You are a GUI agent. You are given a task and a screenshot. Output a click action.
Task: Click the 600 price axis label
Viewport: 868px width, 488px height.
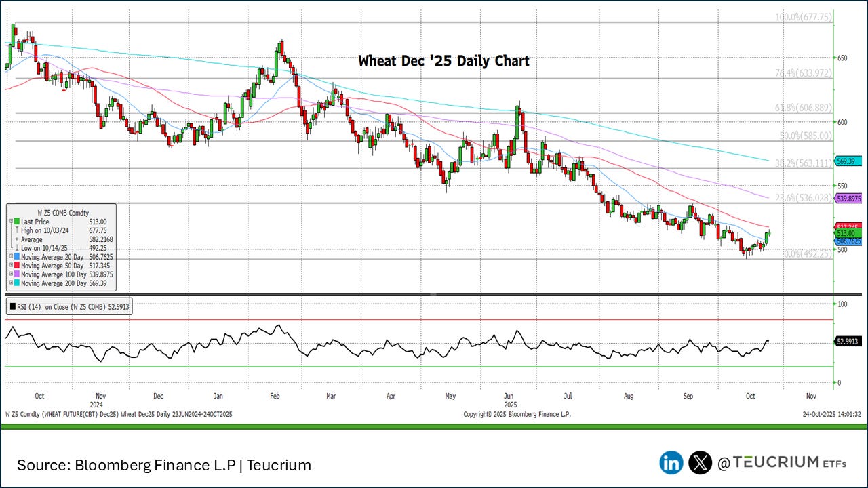[x=843, y=122]
